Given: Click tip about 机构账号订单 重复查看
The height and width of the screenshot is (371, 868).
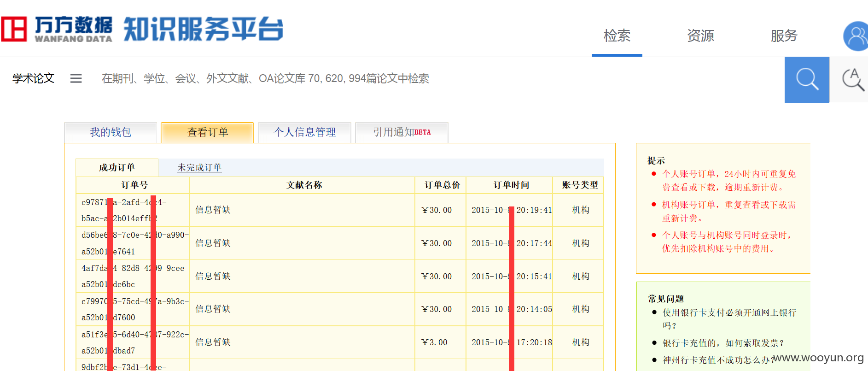Looking at the screenshot, I should point(729,212).
